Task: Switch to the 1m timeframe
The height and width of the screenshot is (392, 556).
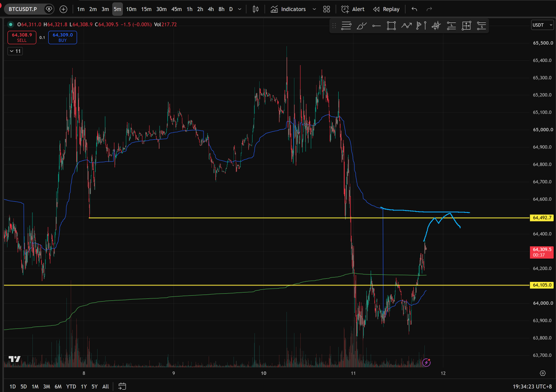Action: point(81,9)
